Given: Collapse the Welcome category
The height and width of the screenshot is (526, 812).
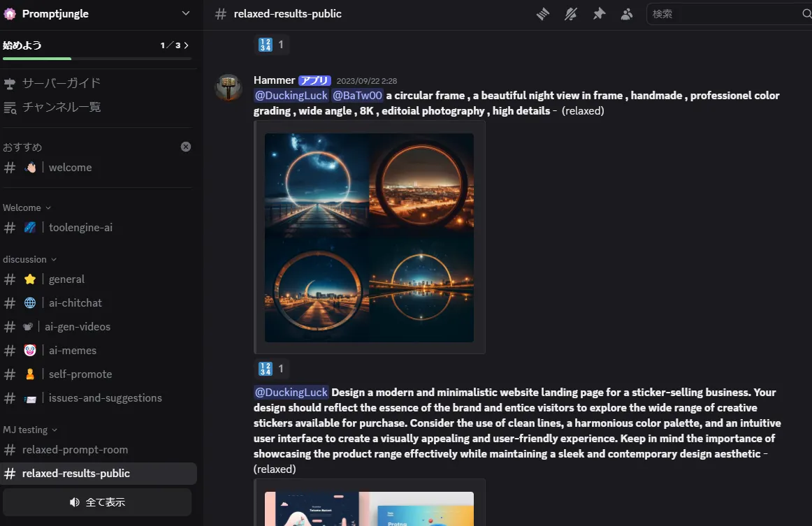Looking at the screenshot, I should coord(27,207).
